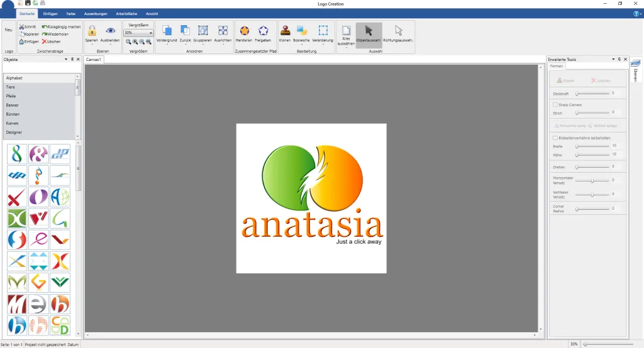Click the last magnifier icon in Vergrößern
The image size is (644, 348).
pyautogui.click(x=148, y=42)
